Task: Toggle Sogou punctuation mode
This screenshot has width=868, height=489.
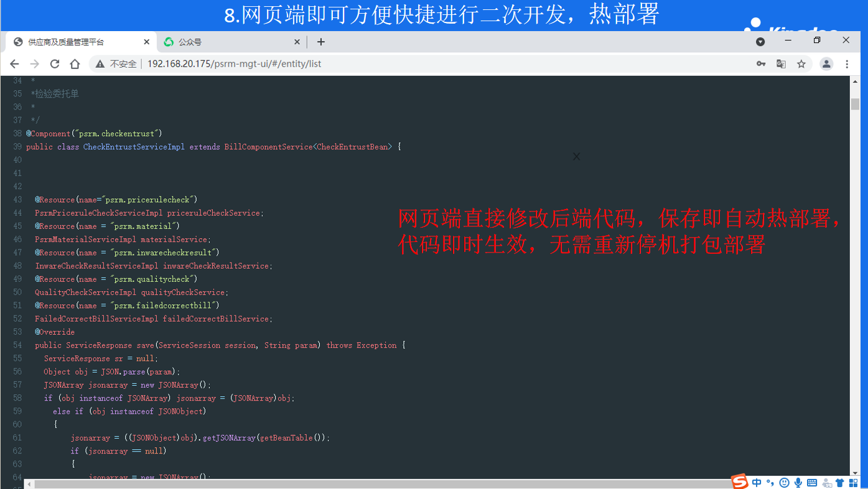Action: coord(770,483)
